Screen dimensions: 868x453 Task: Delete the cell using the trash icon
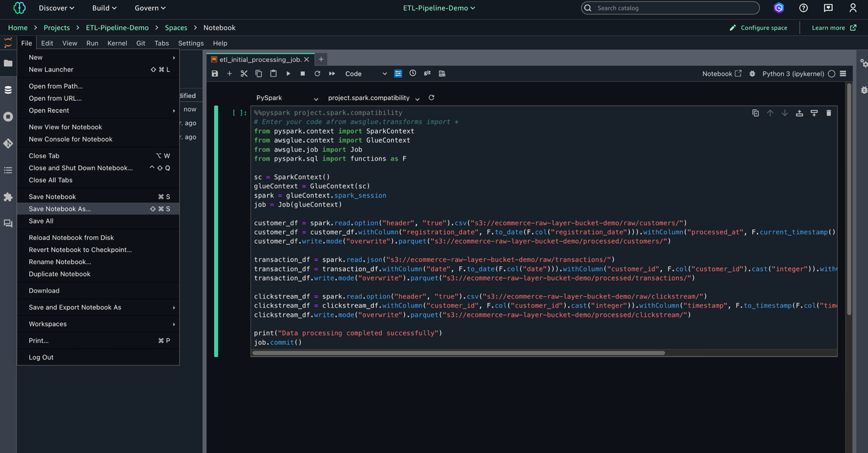pos(829,112)
